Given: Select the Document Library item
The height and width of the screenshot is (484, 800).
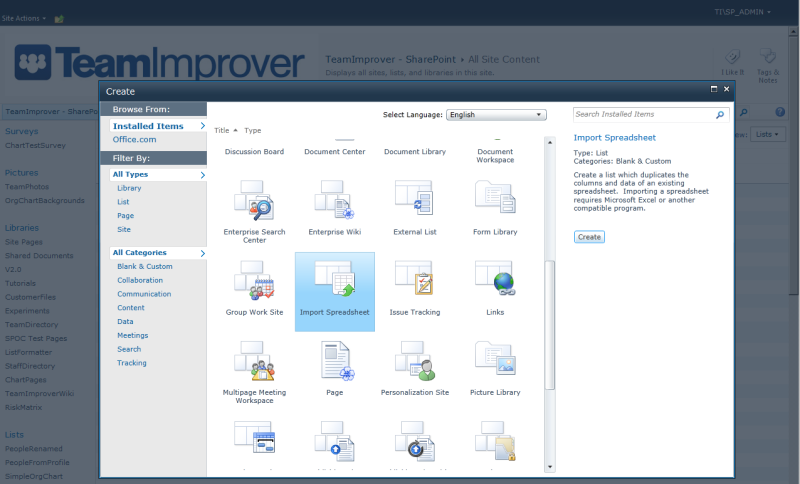Looking at the screenshot, I should click(415, 151).
